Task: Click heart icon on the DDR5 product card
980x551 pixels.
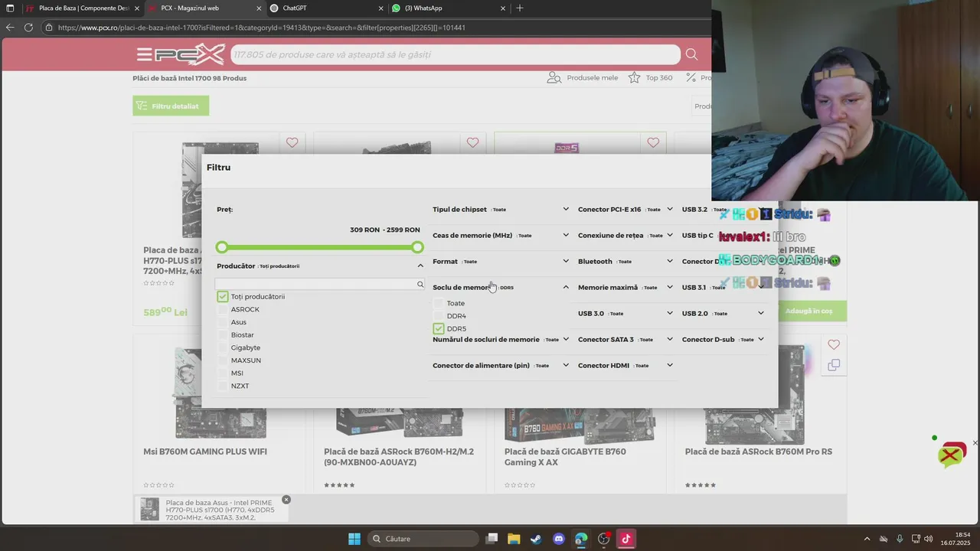Action: point(653,142)
